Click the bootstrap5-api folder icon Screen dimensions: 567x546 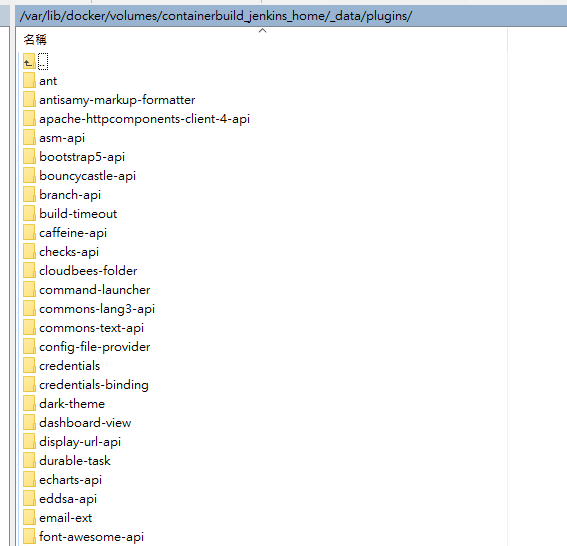(29, 157)
